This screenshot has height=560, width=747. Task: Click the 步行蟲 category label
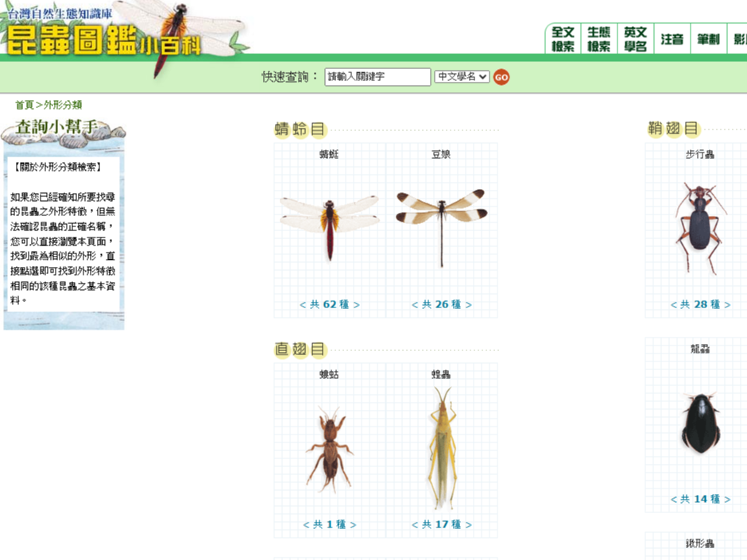pos(700,154)
